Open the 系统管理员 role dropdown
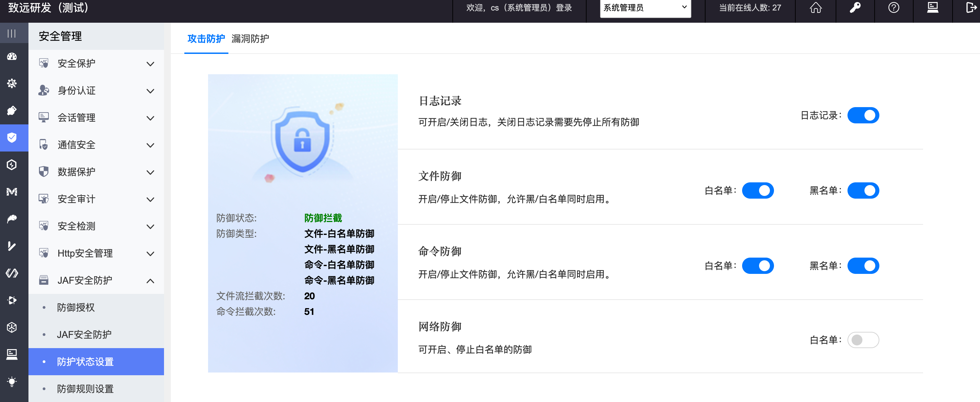 tap(645, 7)
